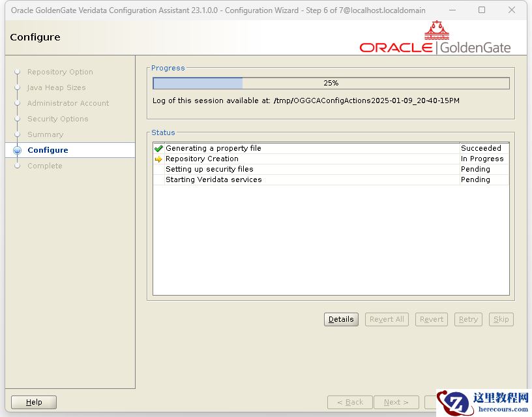Click the Revert button
Screen dimensions: 532x417
(x=432, y=319)
